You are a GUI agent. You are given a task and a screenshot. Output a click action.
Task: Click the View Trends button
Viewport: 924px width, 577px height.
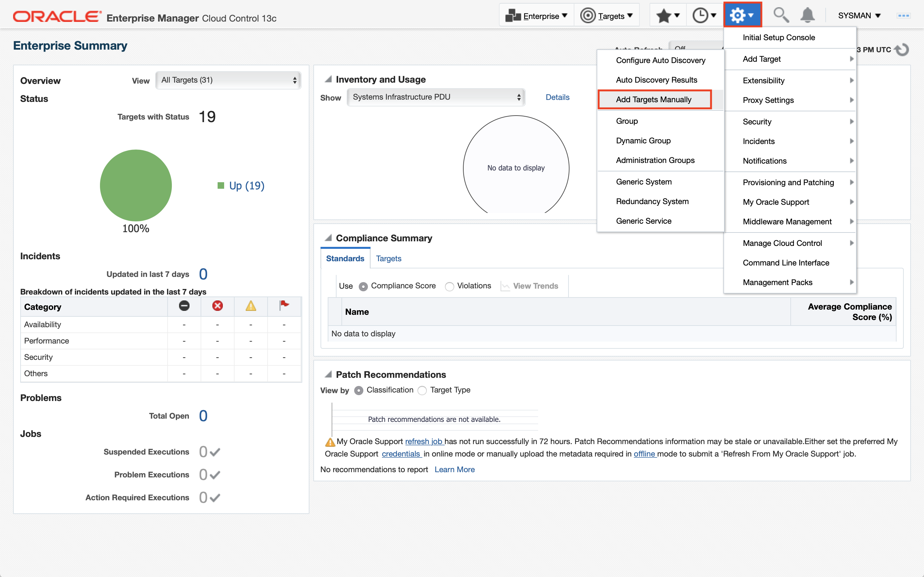coord(530,286)
